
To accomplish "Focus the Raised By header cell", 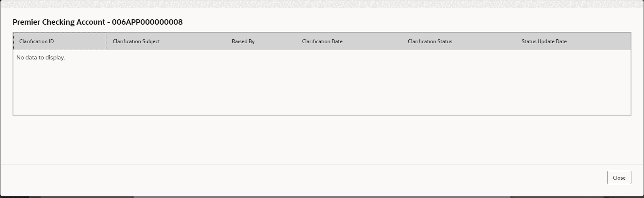I will click(x=243, y=41).
